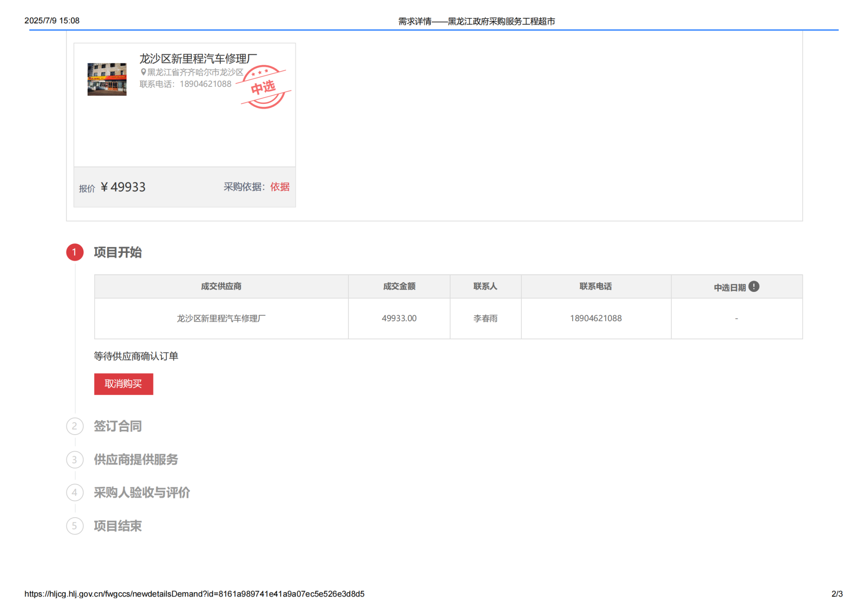
Task: Click the info icon next to 中选日期
Action: 754,287
